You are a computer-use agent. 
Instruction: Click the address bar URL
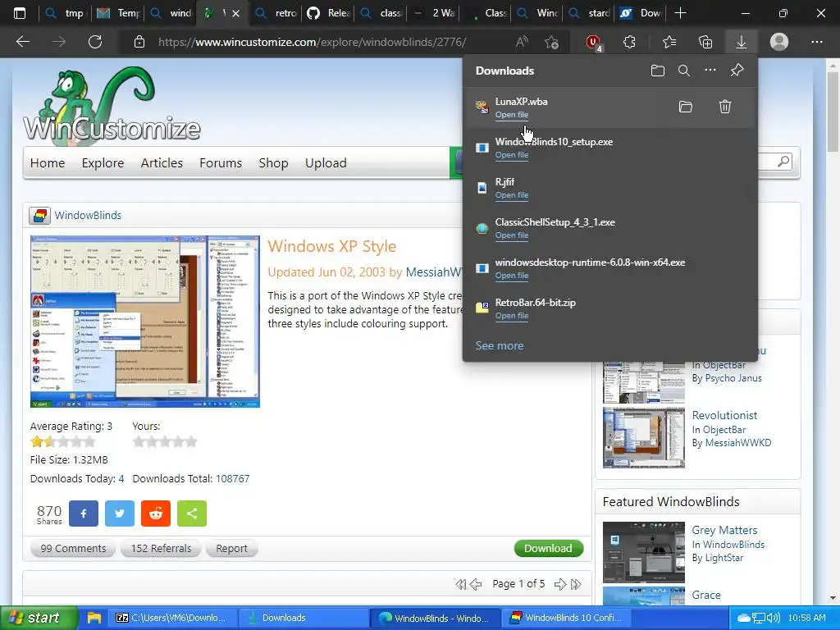tap(313, 42)
